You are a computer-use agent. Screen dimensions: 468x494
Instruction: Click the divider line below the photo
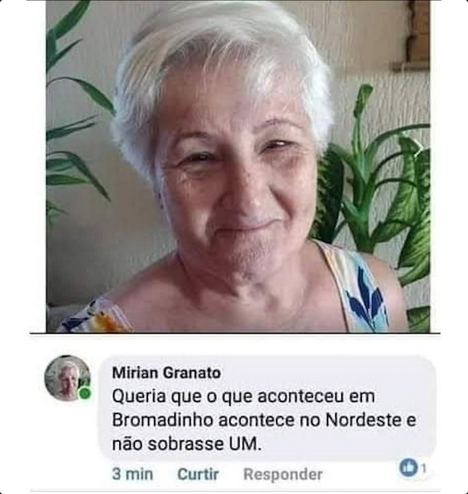235,333
